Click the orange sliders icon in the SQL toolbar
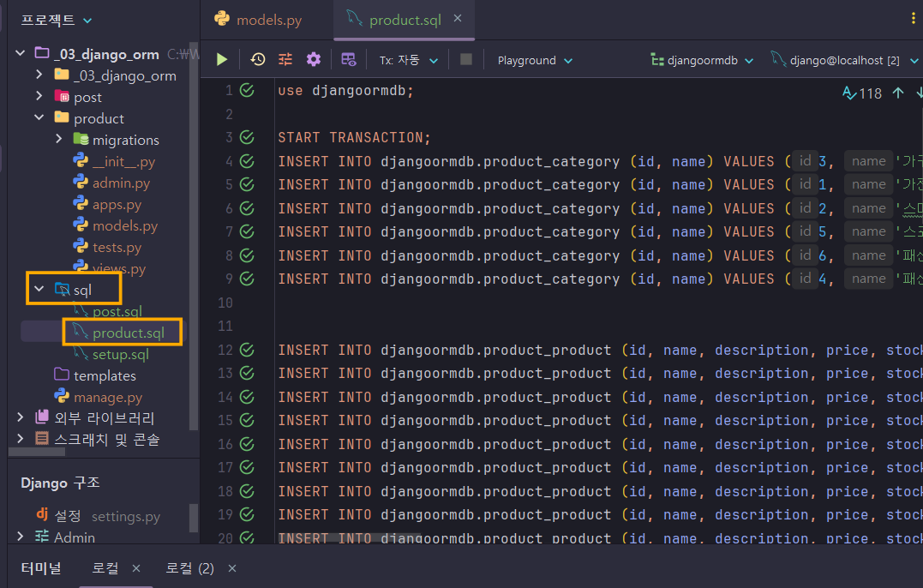Screen dimensions: 923x588 [x=285, y=60]
